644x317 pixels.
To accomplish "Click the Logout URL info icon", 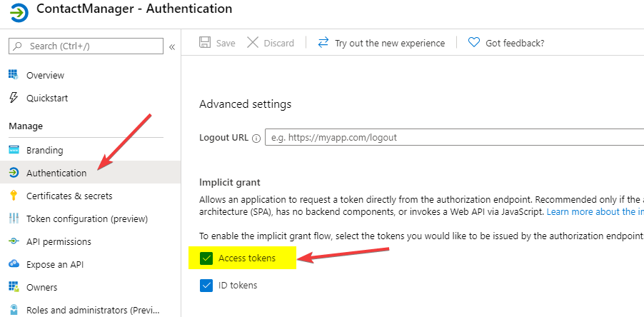I will pos(257,139).
